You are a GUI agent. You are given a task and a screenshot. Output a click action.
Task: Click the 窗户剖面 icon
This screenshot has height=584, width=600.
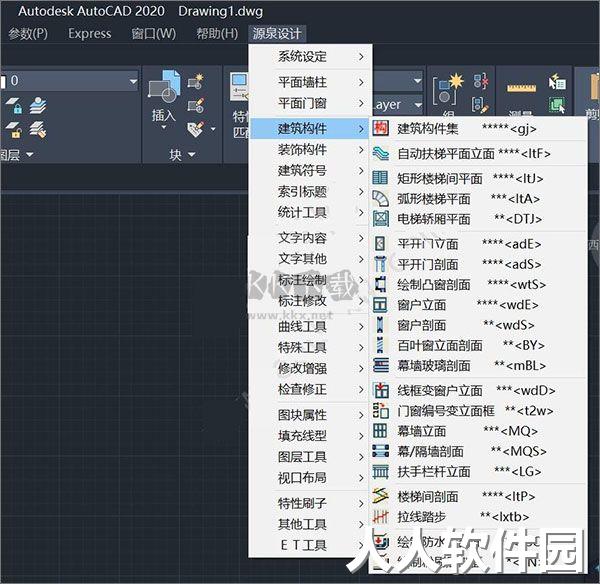pyautogui.click(x=380, y=325)
